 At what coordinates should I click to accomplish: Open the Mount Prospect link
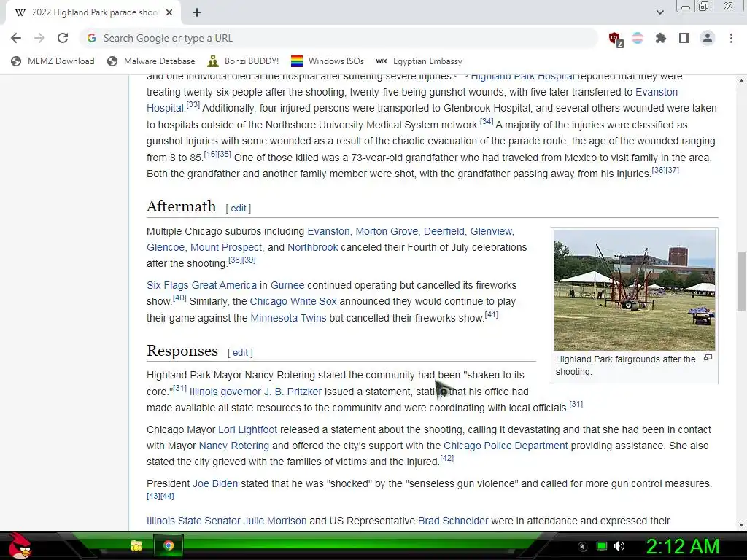pos(226,248)
